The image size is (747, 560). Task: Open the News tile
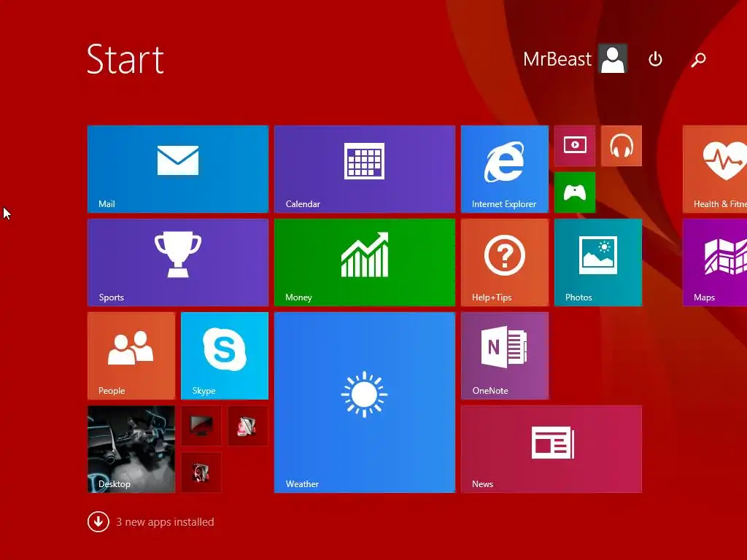point(551,449)
